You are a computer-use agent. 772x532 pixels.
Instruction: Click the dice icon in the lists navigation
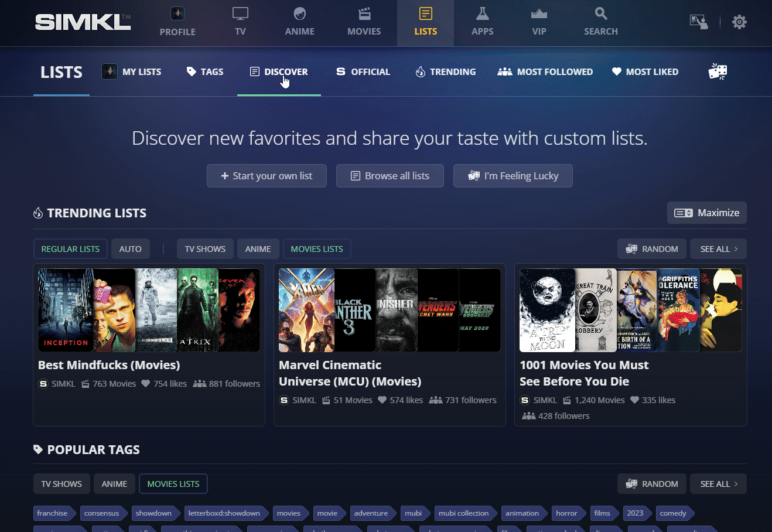click(x=718, y=71)
